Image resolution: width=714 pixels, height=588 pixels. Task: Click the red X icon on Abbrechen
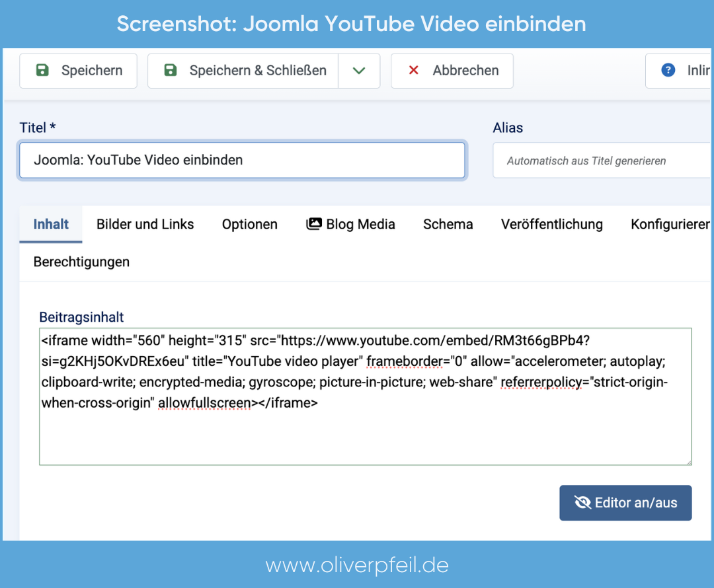click(x=413, y=71)
